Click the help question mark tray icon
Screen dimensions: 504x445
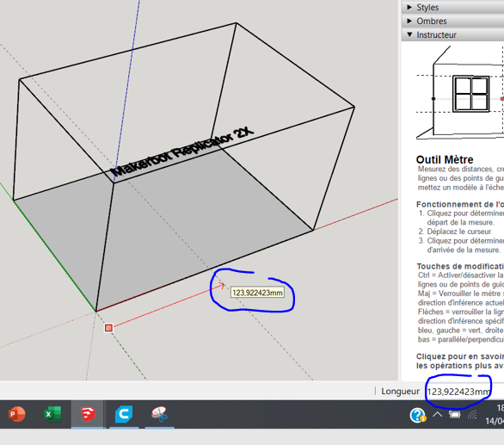[418, 415]
